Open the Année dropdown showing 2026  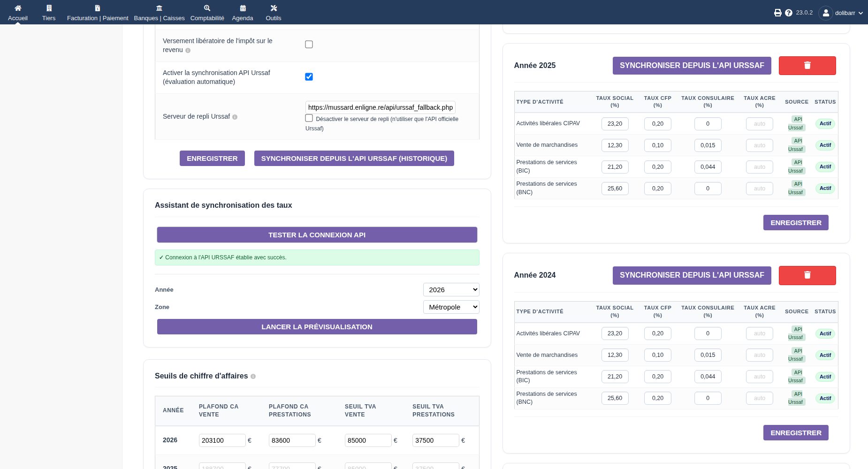[451, 290]
